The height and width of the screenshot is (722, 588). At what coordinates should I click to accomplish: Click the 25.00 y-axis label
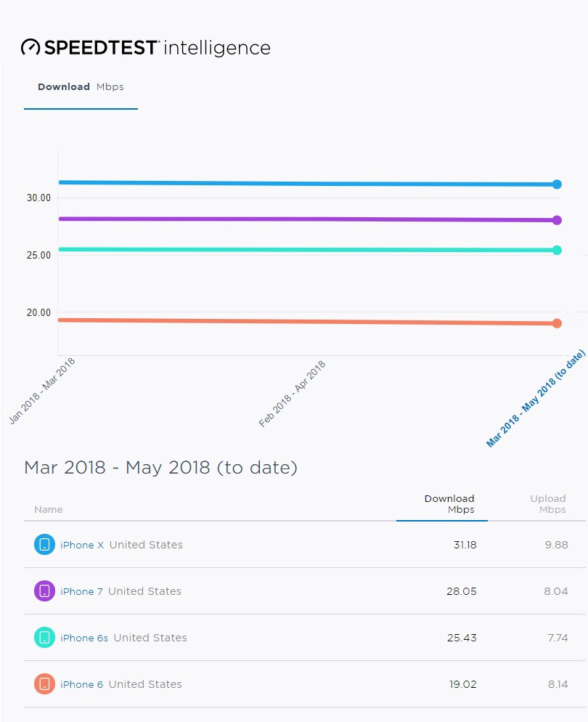point(38,255)
